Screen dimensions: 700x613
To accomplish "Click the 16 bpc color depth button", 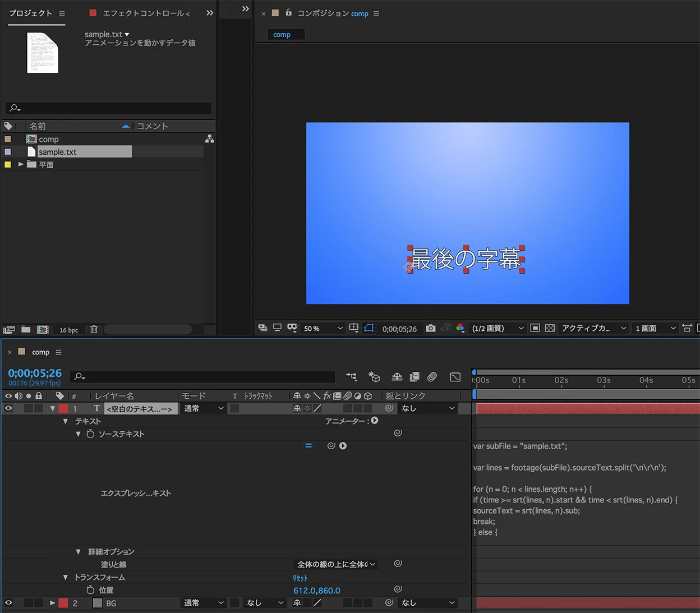I will (x=69, y=330).
